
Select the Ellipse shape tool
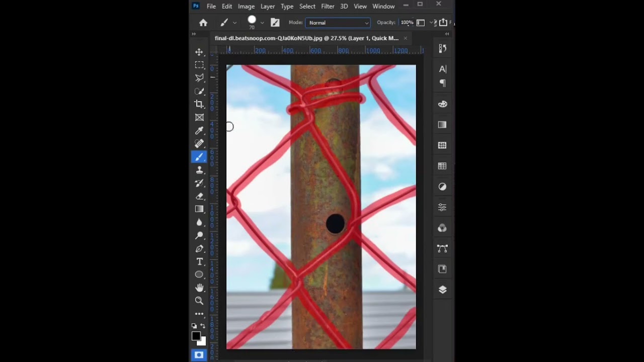(199, 275)
